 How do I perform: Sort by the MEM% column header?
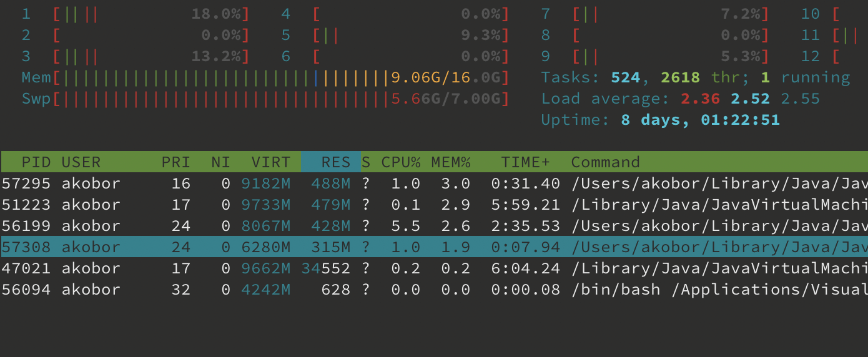pyautogui.click(x=451, y=162)
